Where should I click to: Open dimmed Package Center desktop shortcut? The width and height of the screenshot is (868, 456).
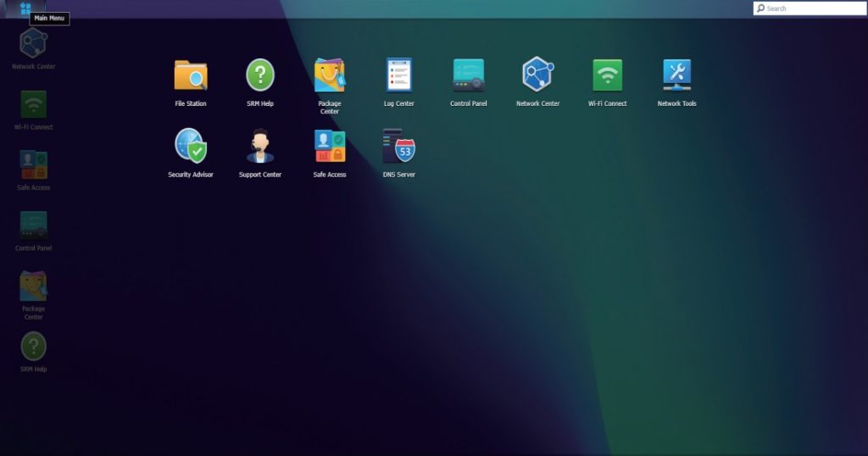33,286
